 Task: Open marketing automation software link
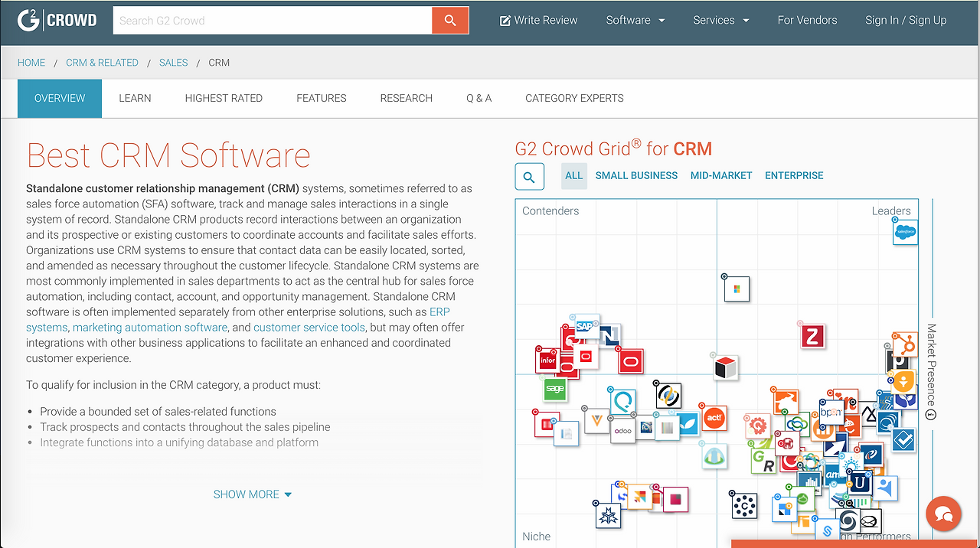pyautogui.click(x=150, y=328)
